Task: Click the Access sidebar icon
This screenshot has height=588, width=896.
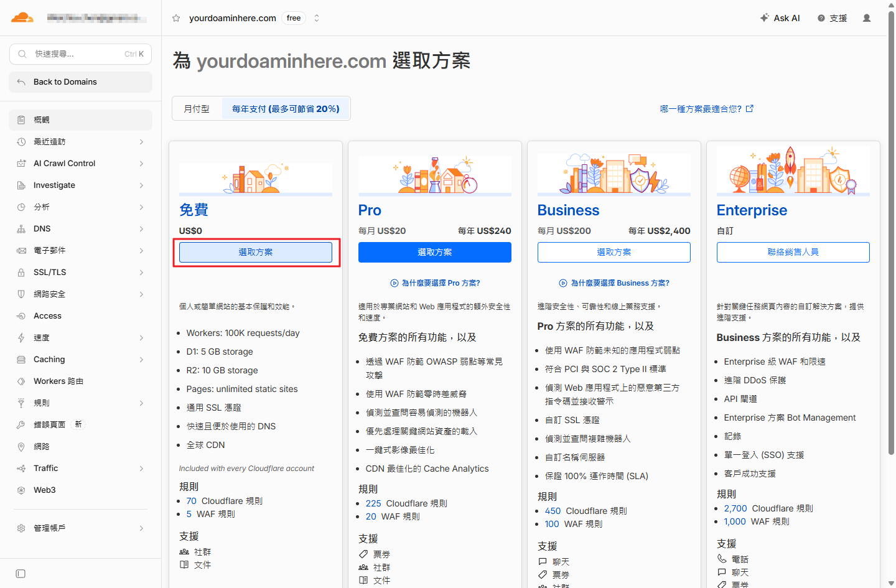Action: click(21, 316)
